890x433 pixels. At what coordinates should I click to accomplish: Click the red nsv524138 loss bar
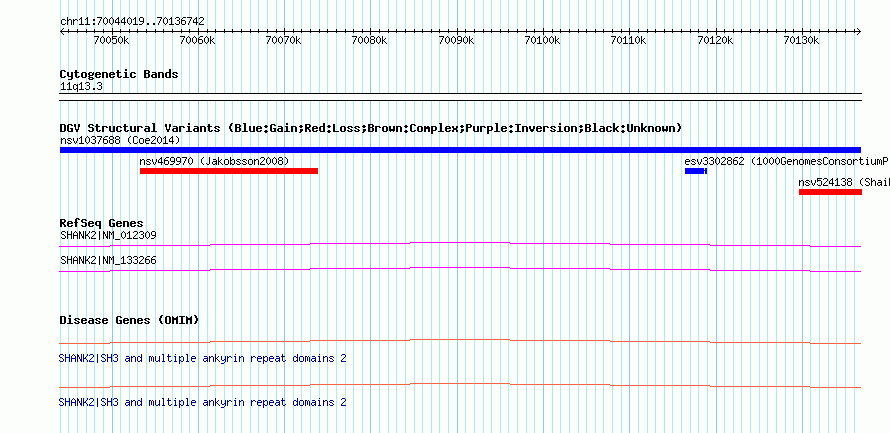click(830, 192)
